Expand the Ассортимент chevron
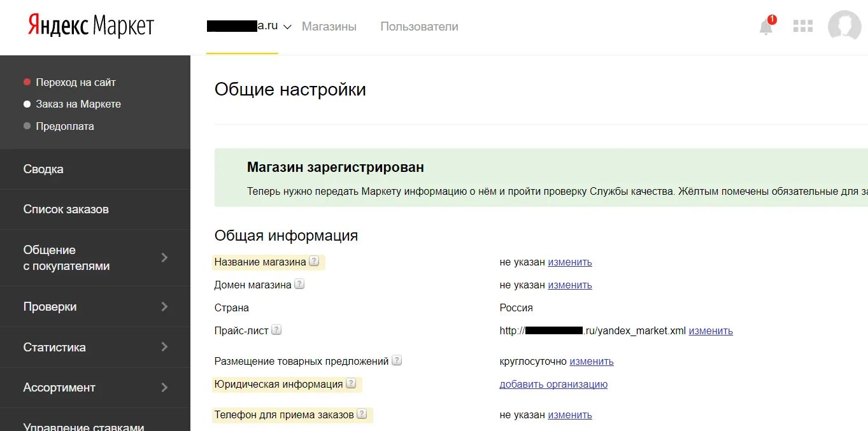The width and height of the screenshot is (868, 431). coord(164,387)
